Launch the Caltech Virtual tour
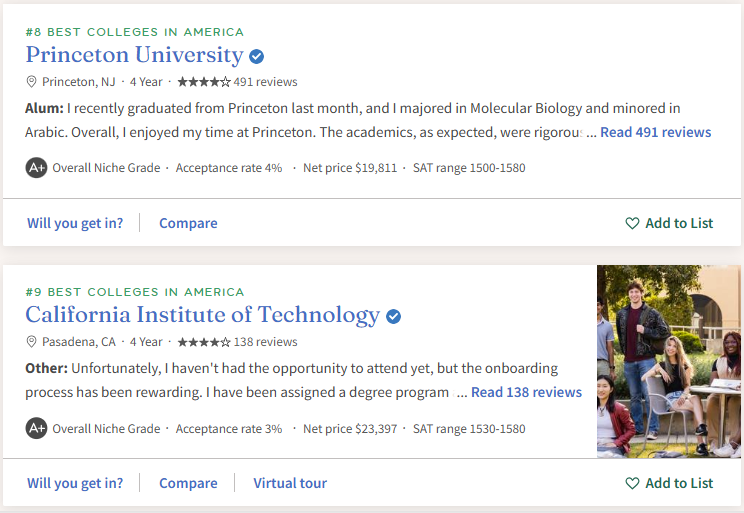The width and height of the screenshot is (744, 513). click(x=290, y=483)
